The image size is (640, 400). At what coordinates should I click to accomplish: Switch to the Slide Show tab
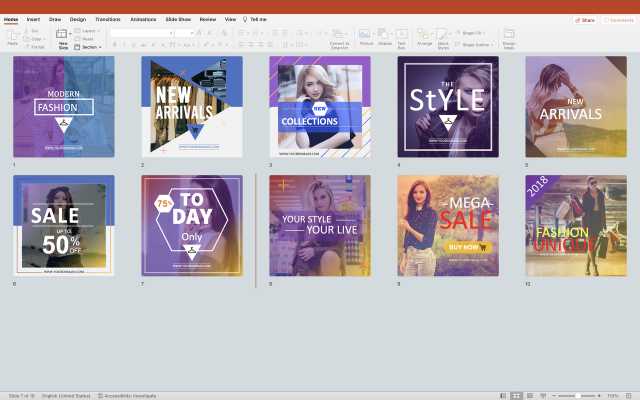click(178, 19)
